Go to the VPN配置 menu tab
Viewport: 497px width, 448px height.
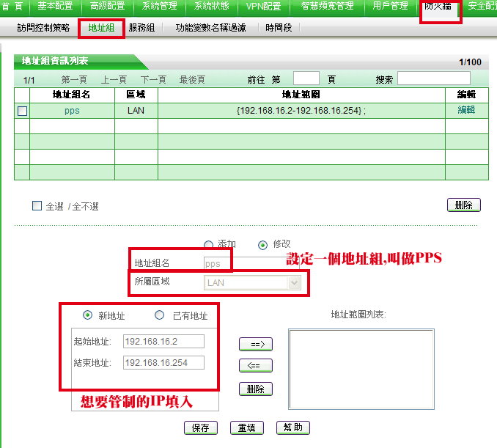(263, 7)
